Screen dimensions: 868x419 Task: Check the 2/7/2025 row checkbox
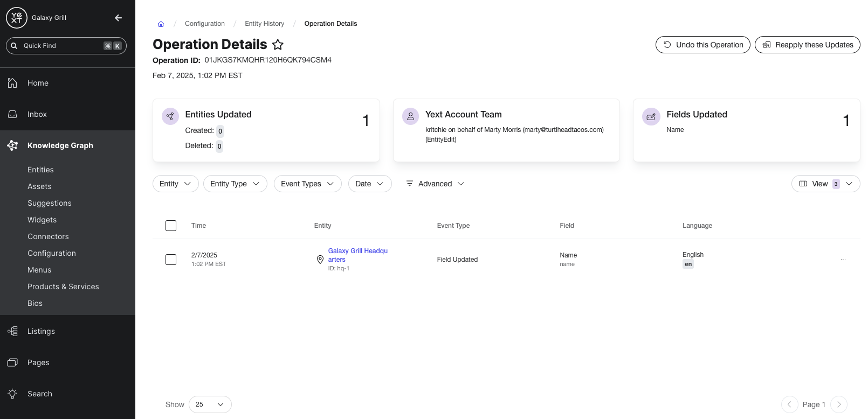click(171, 260)
